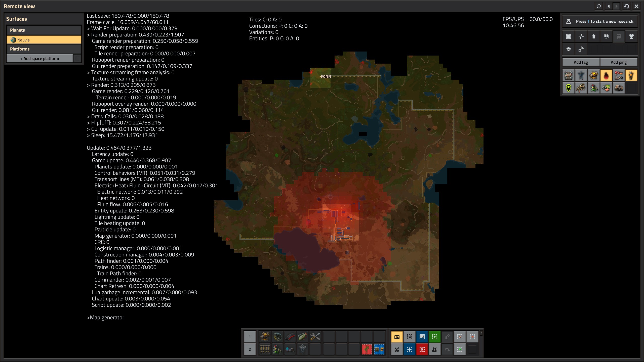Click the Platforms header
644x362 pixels.
[44, 49]
